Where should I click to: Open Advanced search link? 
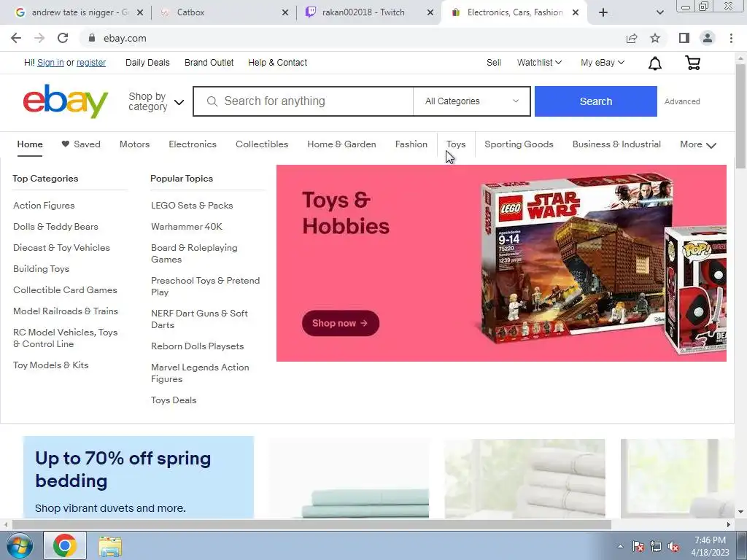tap(682, 101)
